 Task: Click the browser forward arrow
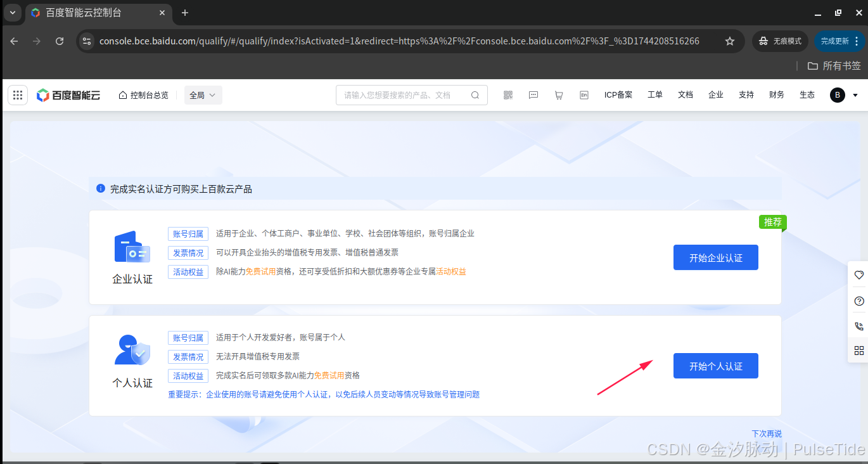point(37,41)
